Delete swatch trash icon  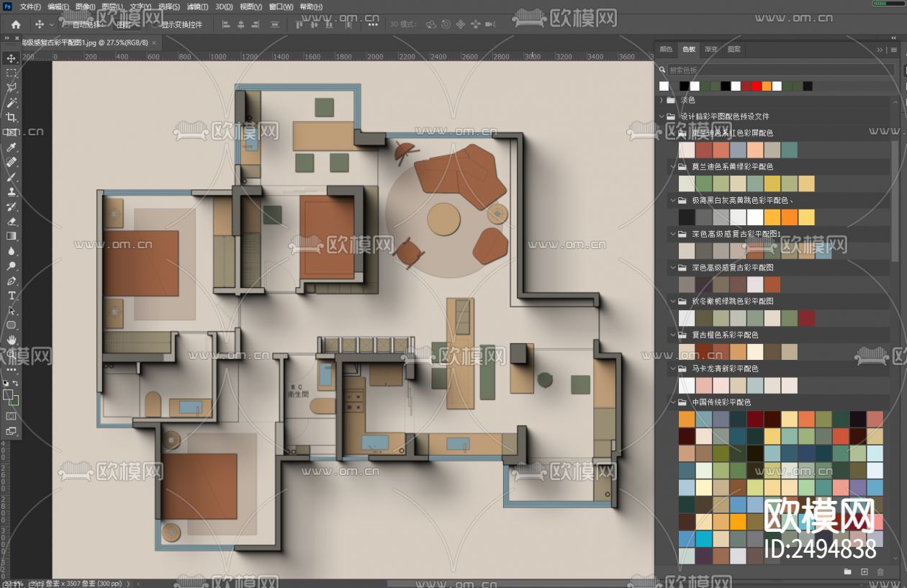point(880,571)
